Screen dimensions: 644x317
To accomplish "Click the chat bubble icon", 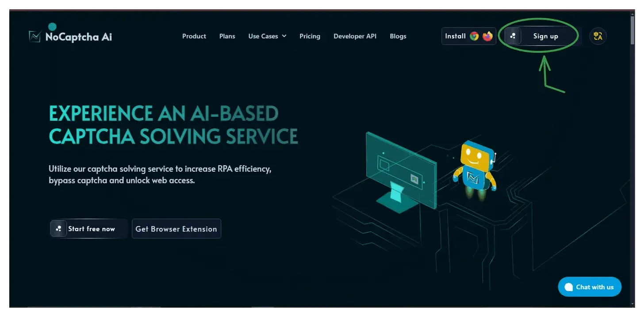I will [x=568, y=287].
